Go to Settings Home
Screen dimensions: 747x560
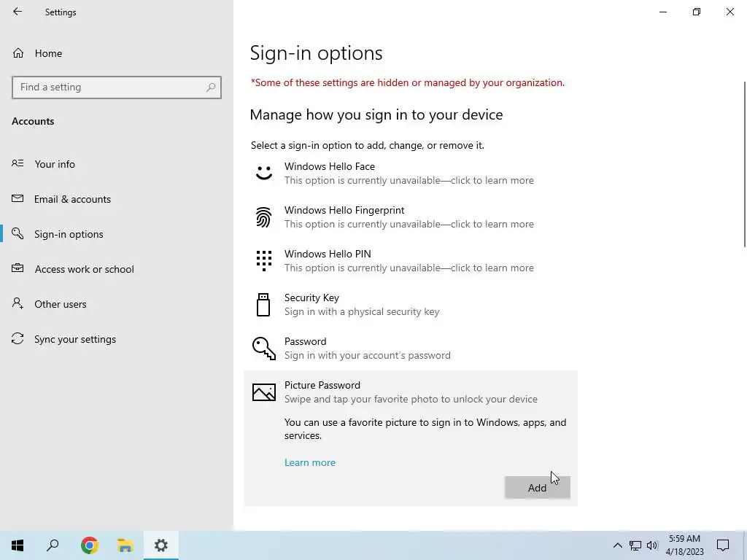coord(116,53)
